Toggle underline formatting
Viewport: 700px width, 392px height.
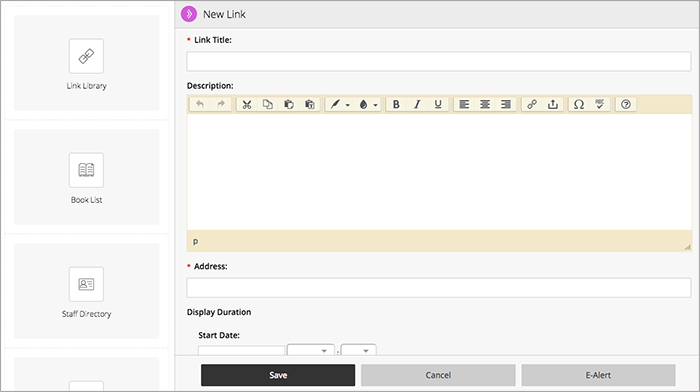(438, 104)
